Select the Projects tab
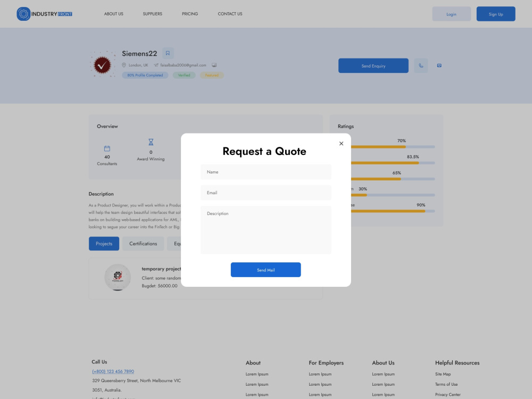Image resolution: width=532 pixels, height=399 pixels. point(104,243)
